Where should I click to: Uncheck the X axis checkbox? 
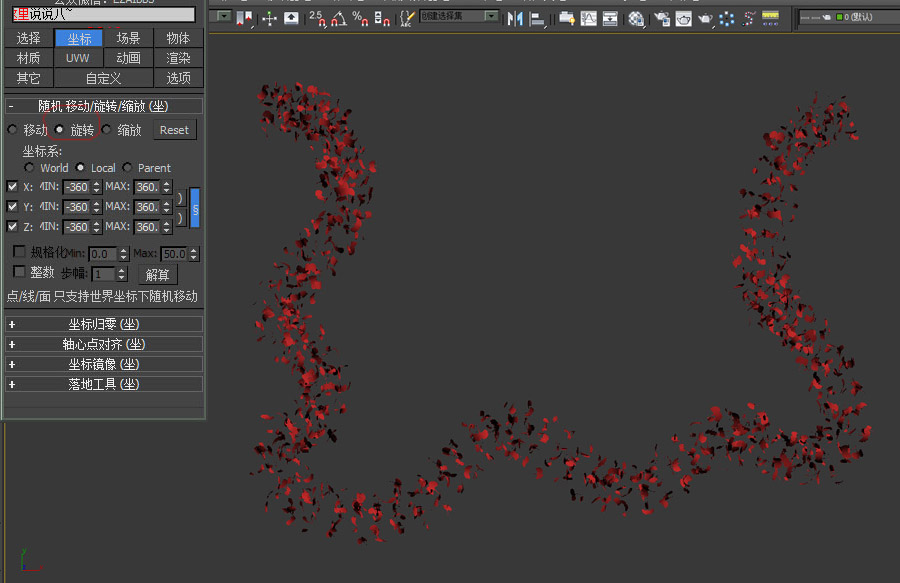pyautogui.click(x=12, y=186)
